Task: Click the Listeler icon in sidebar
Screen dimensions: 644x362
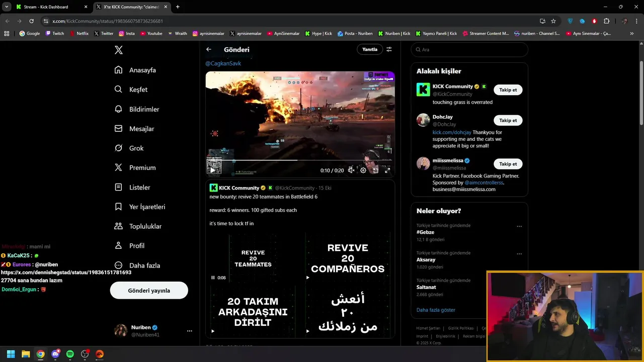Action: click(x=118, y=187)
